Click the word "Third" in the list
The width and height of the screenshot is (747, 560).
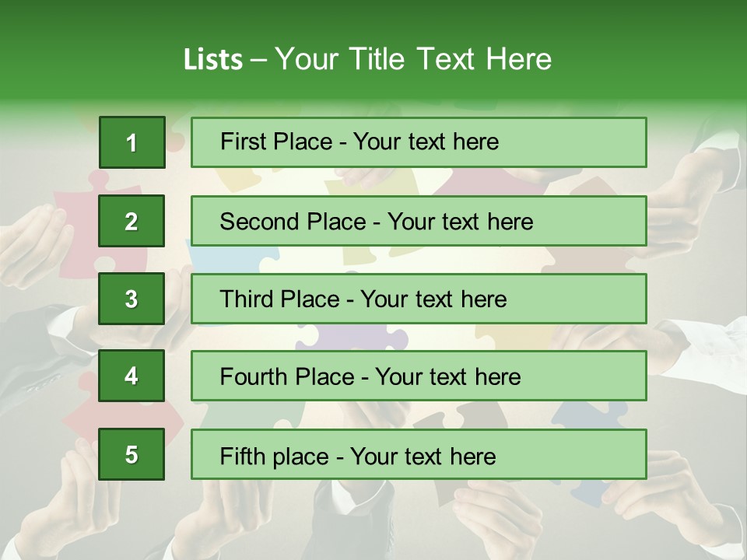(247, 299)
